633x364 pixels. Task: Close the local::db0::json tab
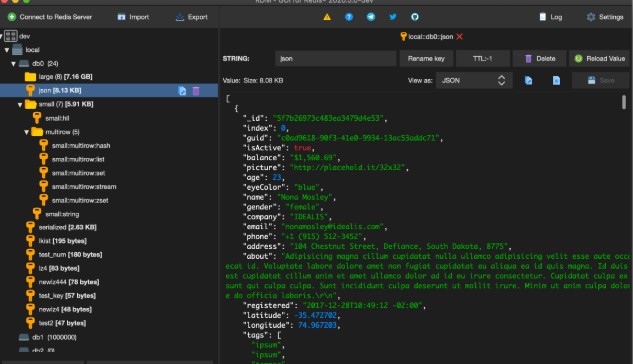pos(459,37)
